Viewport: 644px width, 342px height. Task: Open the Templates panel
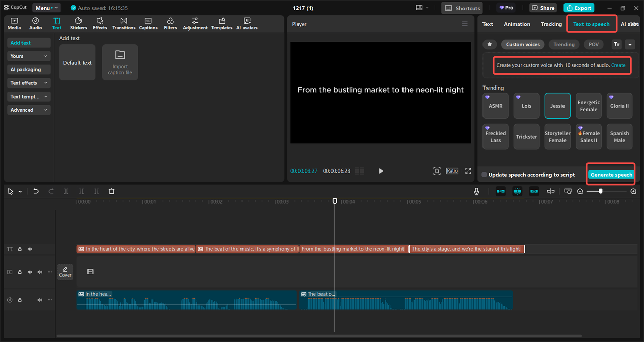(x=222, y=23)
